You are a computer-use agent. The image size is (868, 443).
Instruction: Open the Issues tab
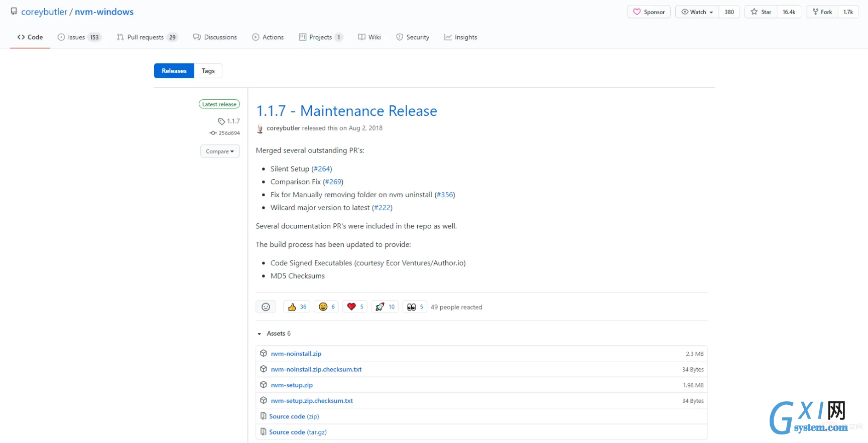[79, 37]
